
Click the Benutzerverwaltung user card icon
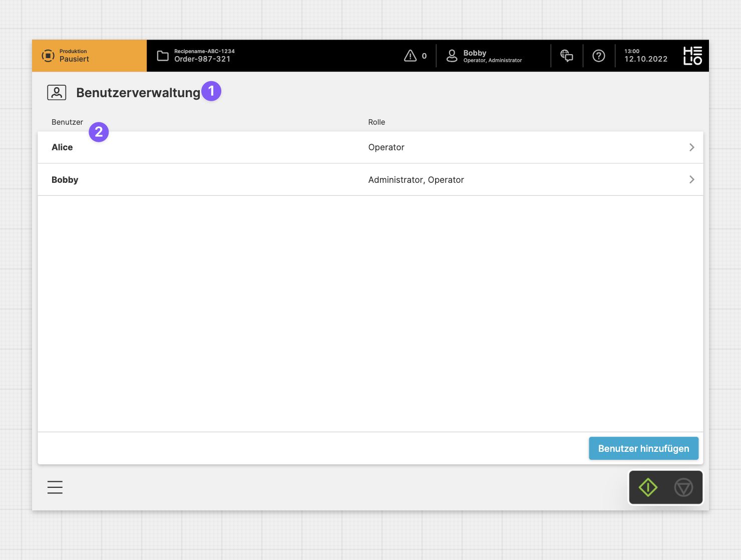click(57, 93)
